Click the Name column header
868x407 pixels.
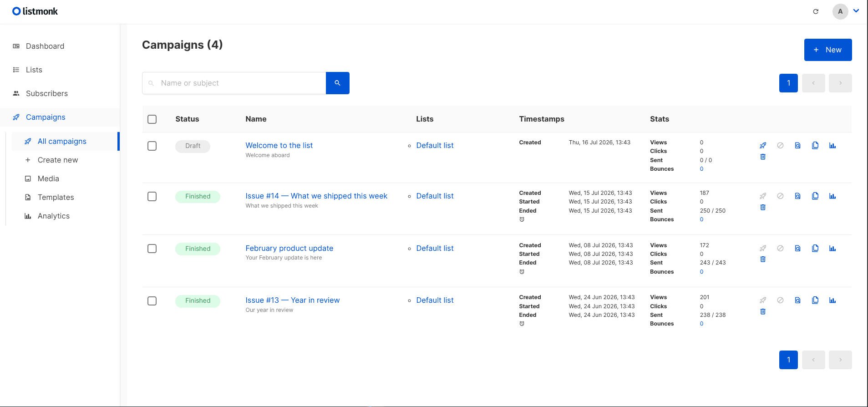(256, 119)
